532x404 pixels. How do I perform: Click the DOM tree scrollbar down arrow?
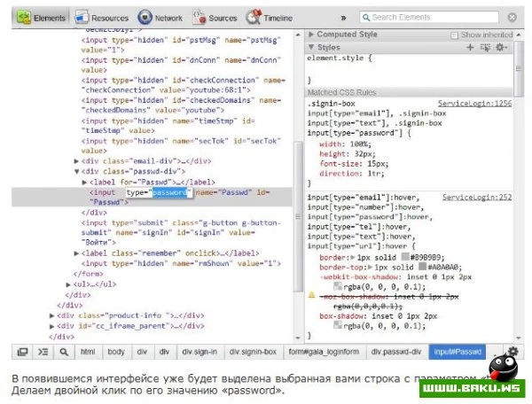click(x=298, y=338)
